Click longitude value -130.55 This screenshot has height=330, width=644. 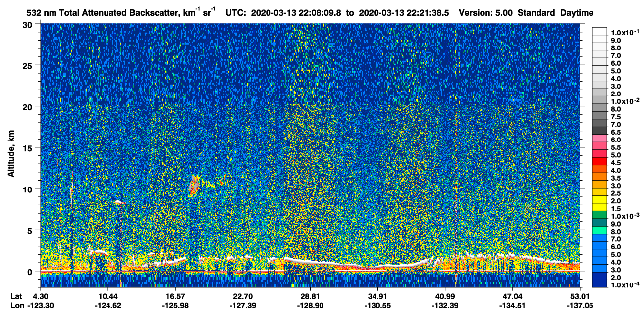377,305
